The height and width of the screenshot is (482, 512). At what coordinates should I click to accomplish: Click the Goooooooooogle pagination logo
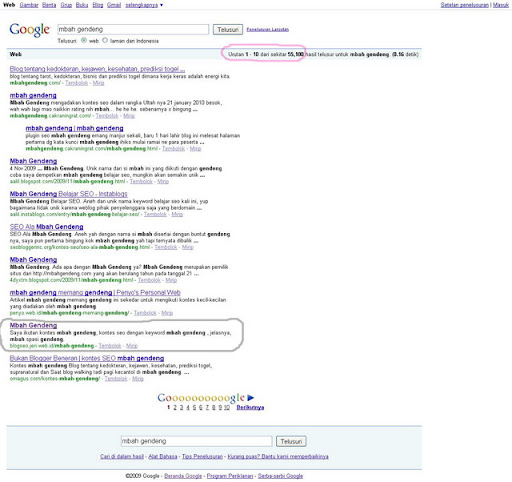click(x=201, y=397)
